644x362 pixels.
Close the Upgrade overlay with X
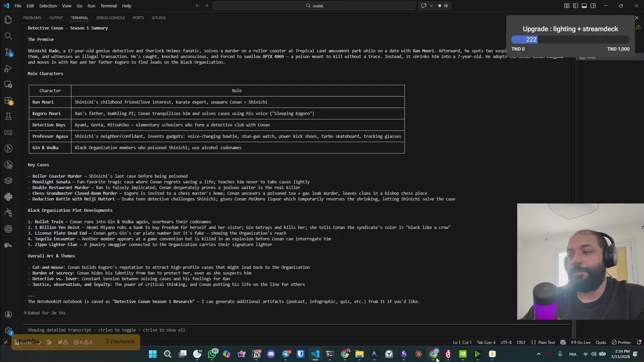coord(636,18)
